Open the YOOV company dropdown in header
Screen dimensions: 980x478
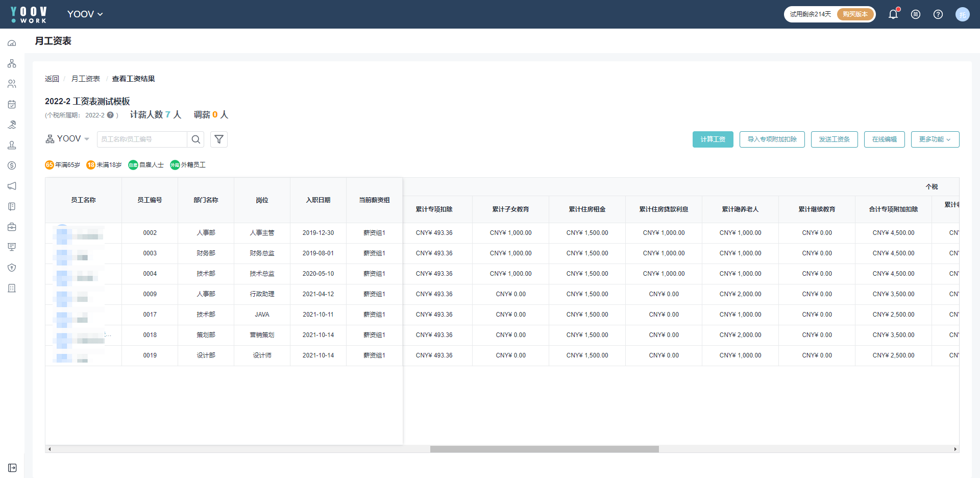point(85,14)
